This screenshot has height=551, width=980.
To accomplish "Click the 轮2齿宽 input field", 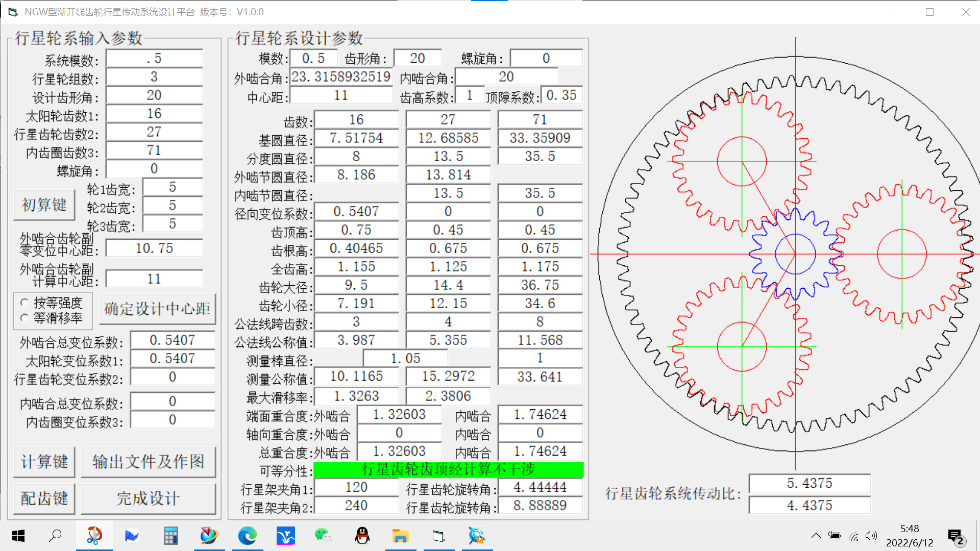I will pyautogui.click(x=173, y=206).
